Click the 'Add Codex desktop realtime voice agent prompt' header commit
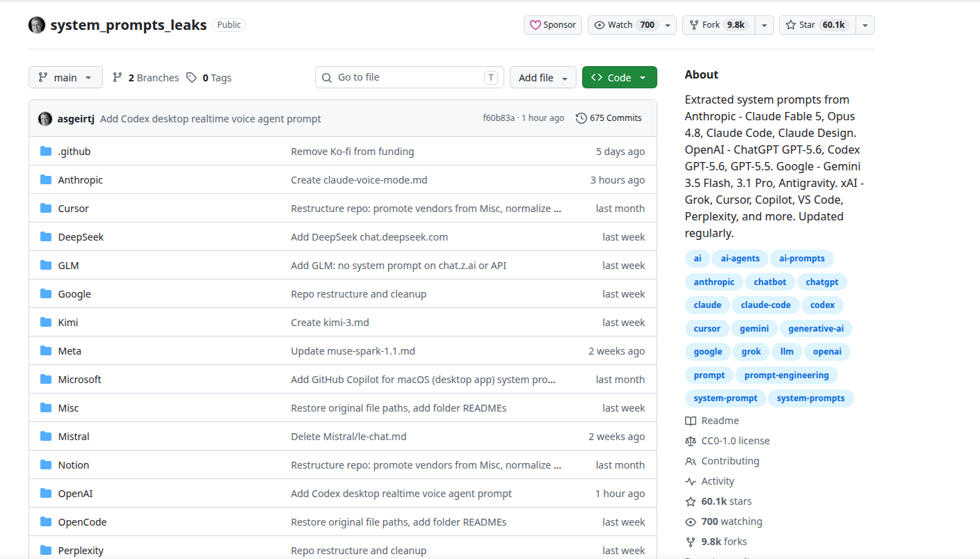The image size is (980, 559). 211,119
